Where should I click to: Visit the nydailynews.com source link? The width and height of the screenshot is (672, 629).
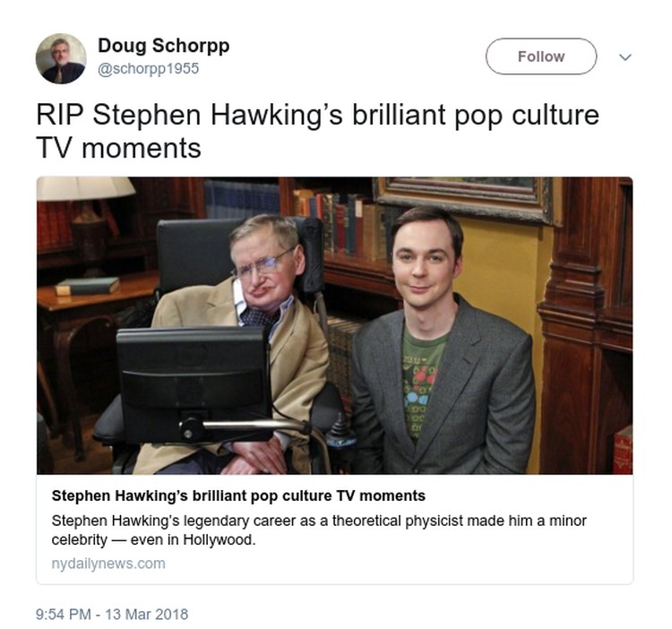point(108,563)
